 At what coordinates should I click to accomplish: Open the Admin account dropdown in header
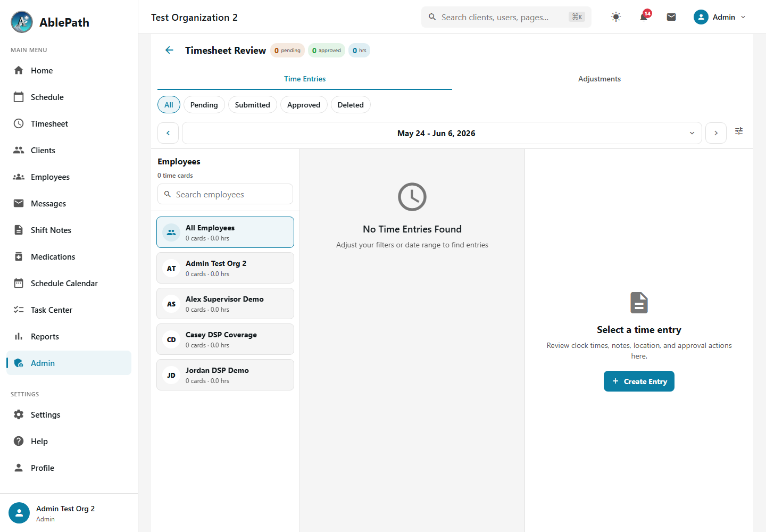pos(720,17)
